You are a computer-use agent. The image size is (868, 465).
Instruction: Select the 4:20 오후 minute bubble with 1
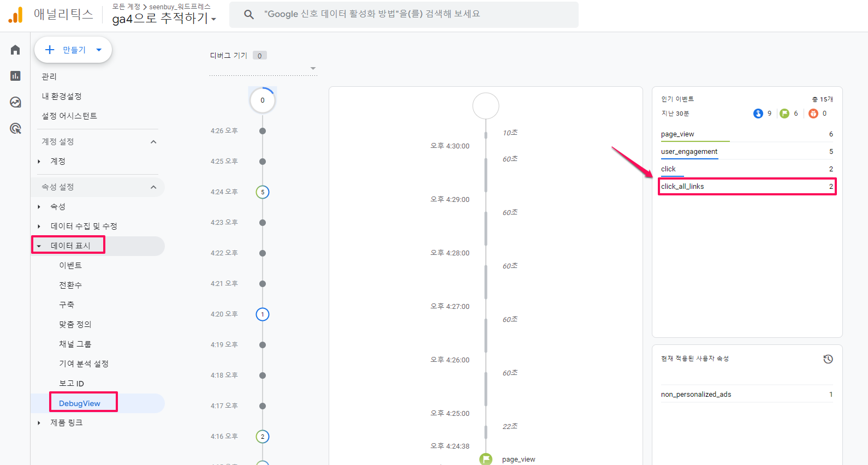[263, 314]
